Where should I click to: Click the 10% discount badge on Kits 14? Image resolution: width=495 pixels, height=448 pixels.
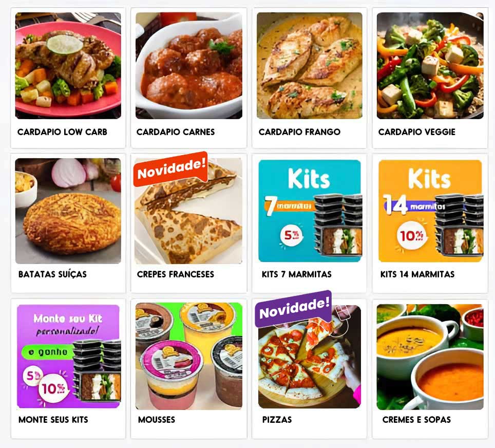[x=411, y=235]
